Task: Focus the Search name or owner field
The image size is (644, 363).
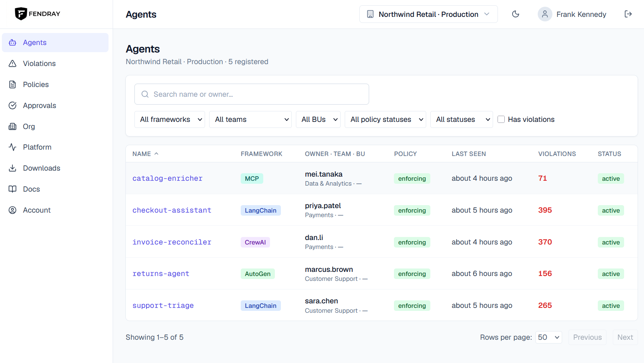Action: pos(252,94)
